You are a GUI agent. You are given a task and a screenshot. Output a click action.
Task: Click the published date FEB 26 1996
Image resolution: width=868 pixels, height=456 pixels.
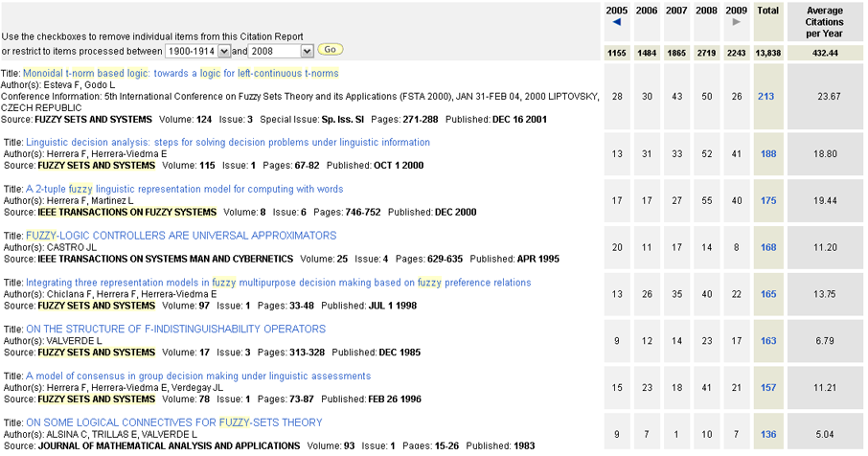[x=395, y=399]
